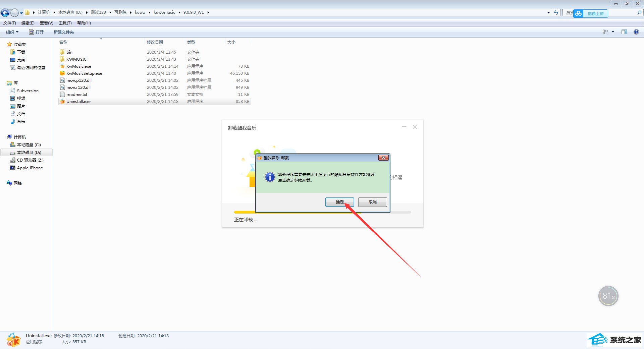Open the 帮助(H) menu

coord(84,23)
